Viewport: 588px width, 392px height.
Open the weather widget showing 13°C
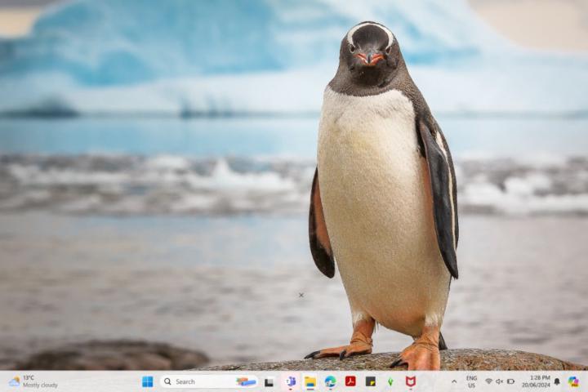pos(33,381)
